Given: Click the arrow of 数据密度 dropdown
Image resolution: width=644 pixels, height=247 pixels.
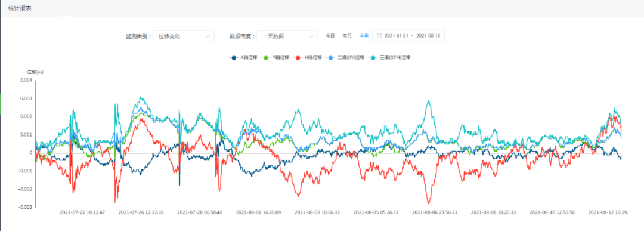Looking at the screenshot, I should (x=311, y=36).
